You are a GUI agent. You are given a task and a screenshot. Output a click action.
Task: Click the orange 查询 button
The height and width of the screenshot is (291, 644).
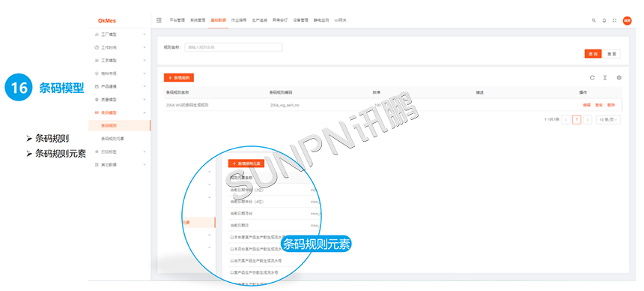[593, 54]
